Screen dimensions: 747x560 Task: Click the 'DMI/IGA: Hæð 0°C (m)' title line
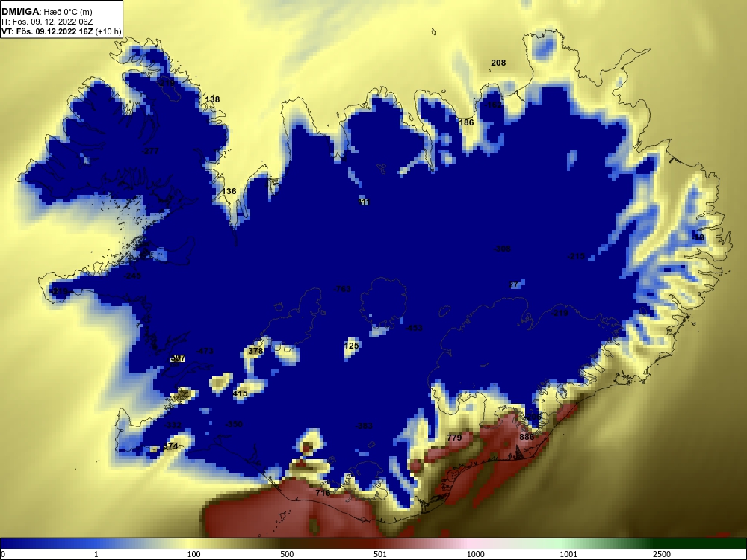tap(46, 11)
